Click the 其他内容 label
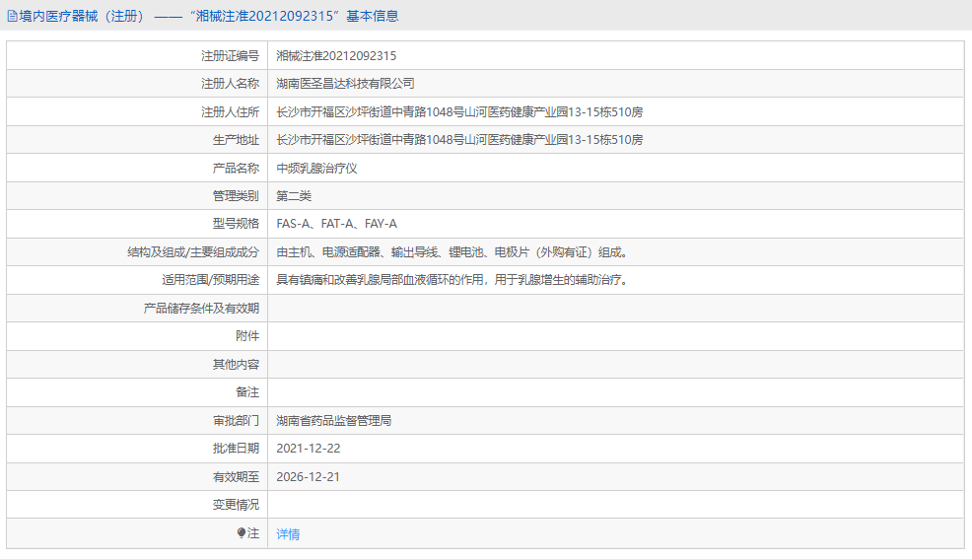The width and height of the screenshot is (972, 560). pyautogui.click(x=236, y=365)
